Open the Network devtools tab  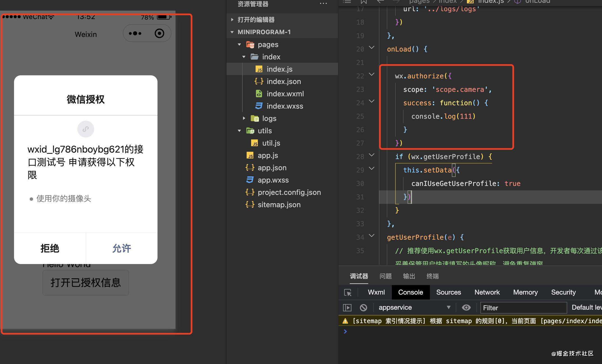[x=487, y=292]
